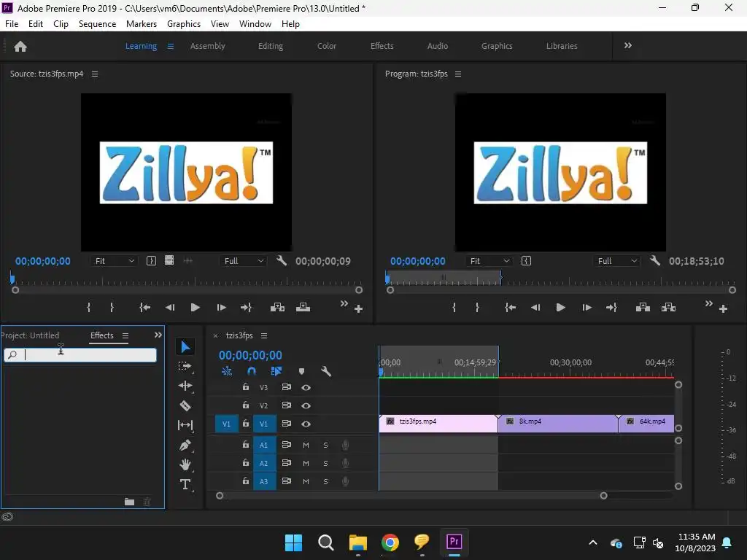The image size is (747, 560).
Task: Click Program monitor zoom scroll bar end
Action: click(732, 290)
